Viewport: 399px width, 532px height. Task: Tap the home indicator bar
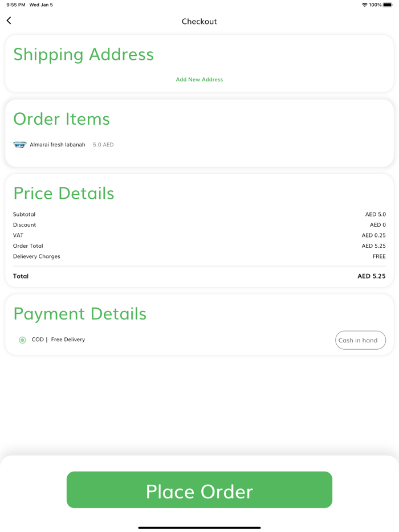click(x=199, y=527)
